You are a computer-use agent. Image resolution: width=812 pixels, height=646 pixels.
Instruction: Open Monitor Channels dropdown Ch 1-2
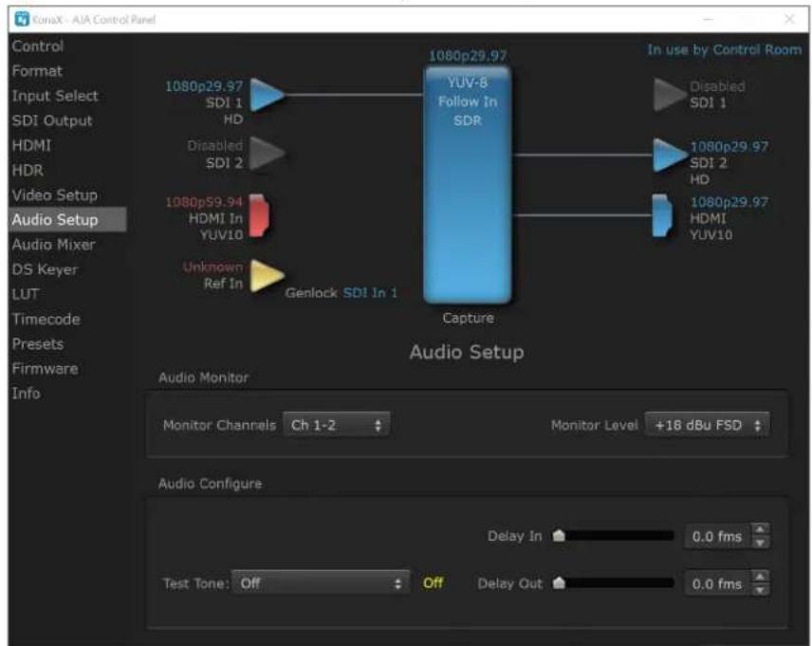pyautogui.click(x=336, y=425)
